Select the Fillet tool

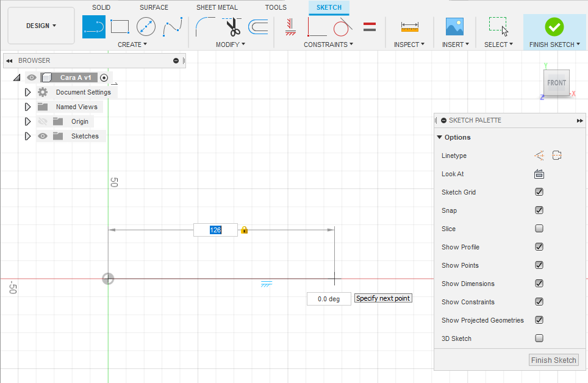pyautogui.click(x=205, y=27)
